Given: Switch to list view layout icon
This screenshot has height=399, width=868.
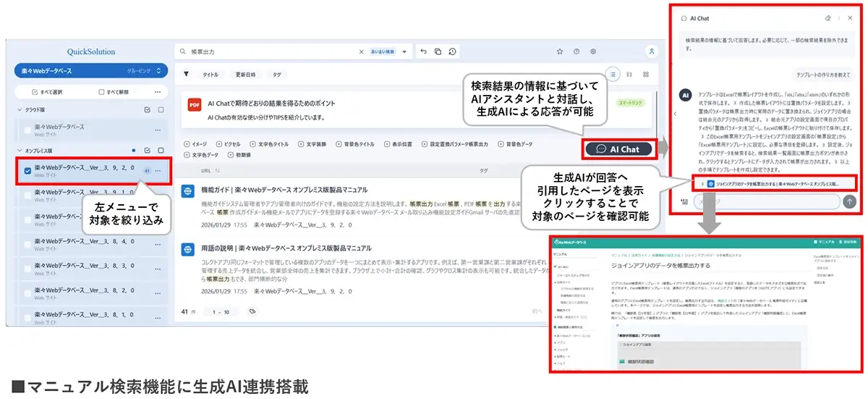Looking at the screenshot, I should [613, 74].
